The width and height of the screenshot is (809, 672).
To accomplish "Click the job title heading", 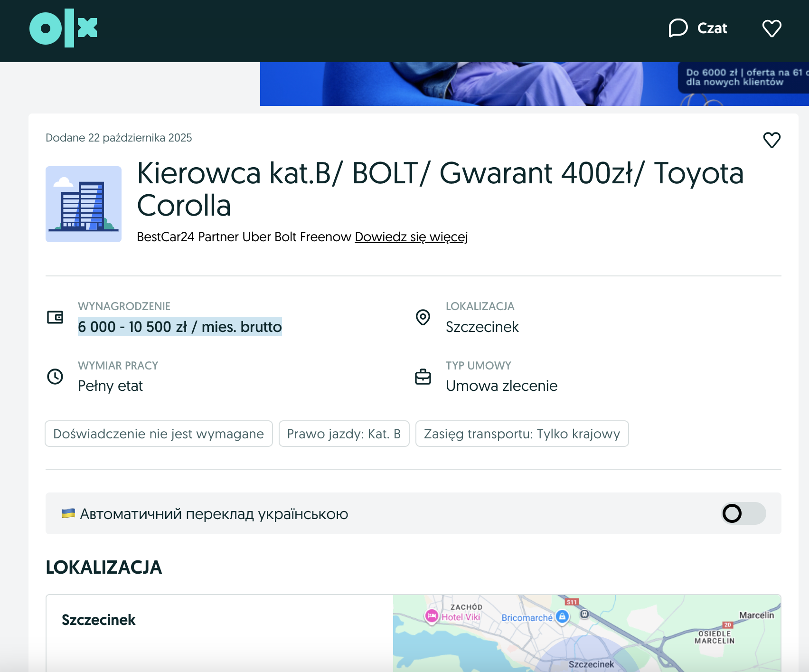I will tap(440, 189).
